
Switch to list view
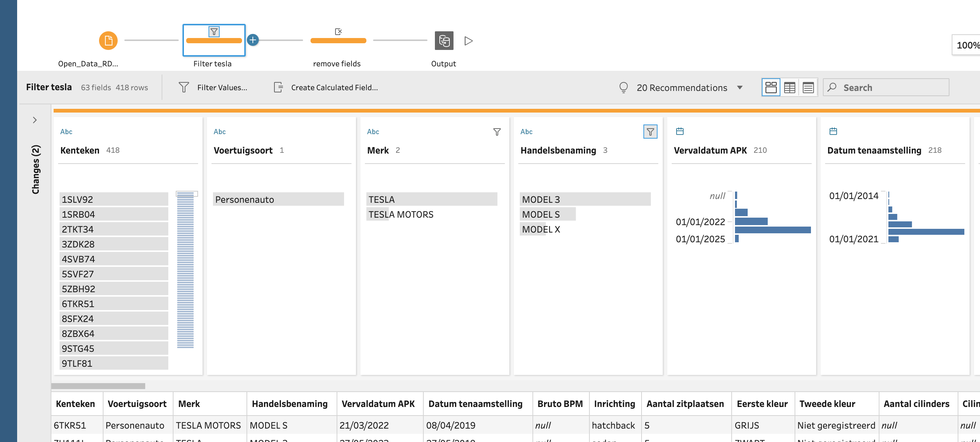808,88
